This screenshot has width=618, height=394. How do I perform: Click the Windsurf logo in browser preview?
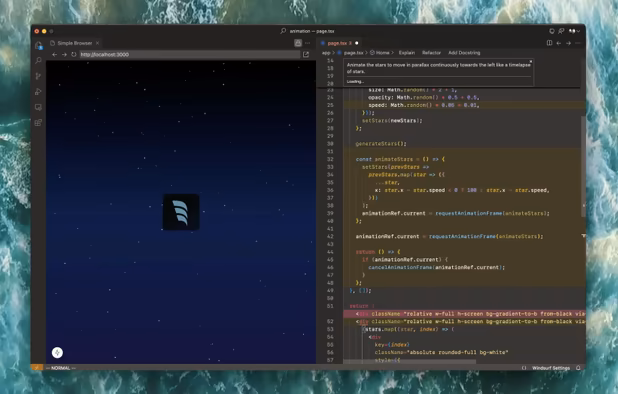[181, 212]
